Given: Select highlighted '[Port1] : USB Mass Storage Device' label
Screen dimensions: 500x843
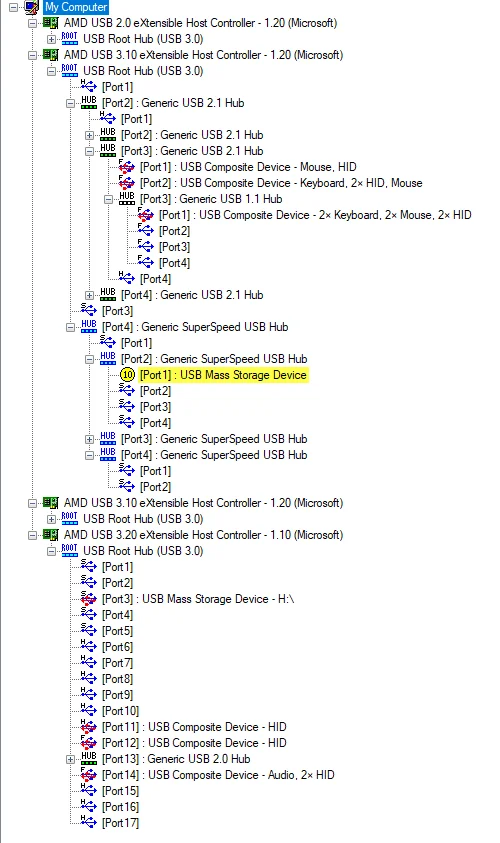Looking at the screenshot, I should pos(223,375).
